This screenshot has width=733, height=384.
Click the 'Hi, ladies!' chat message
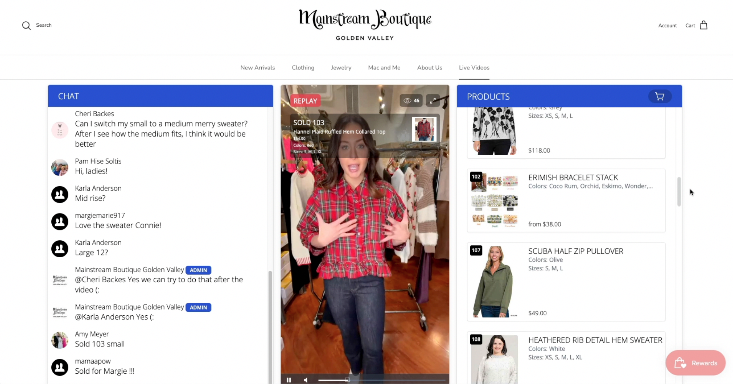tap(91, 171)
